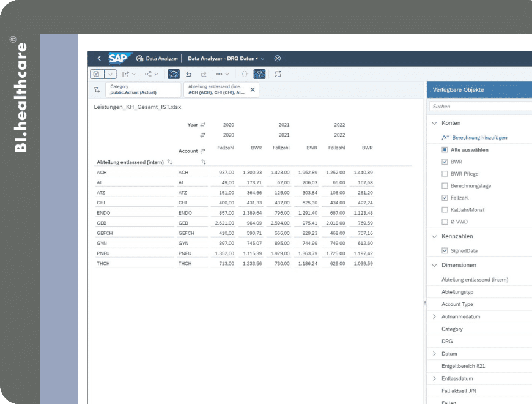The height and width of the screenshot is (404, 532).
Task: Click the Suchen search field
Action: tap(481, 107)
